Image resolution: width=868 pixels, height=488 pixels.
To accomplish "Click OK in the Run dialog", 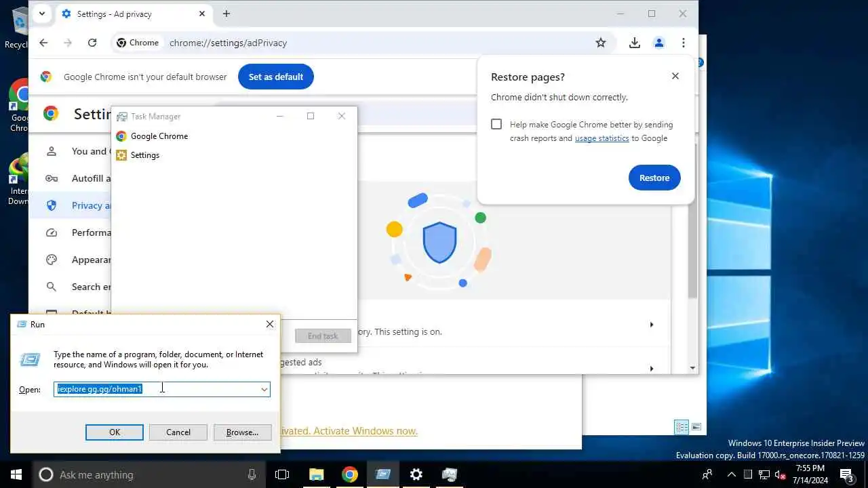I will (115, 432).
